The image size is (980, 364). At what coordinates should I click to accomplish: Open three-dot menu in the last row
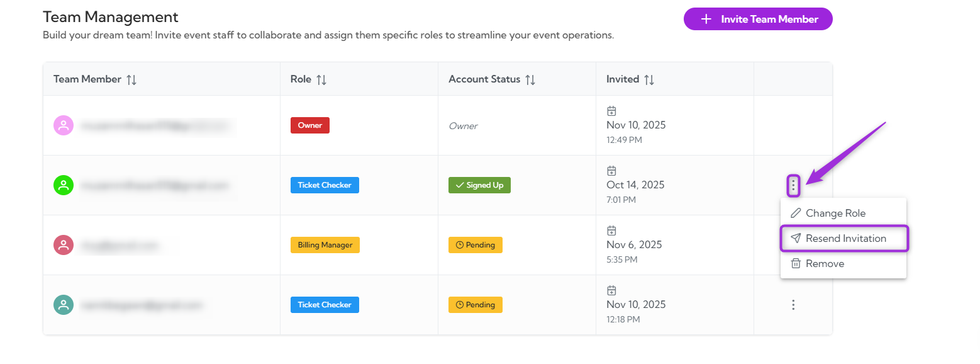[793, 305]
